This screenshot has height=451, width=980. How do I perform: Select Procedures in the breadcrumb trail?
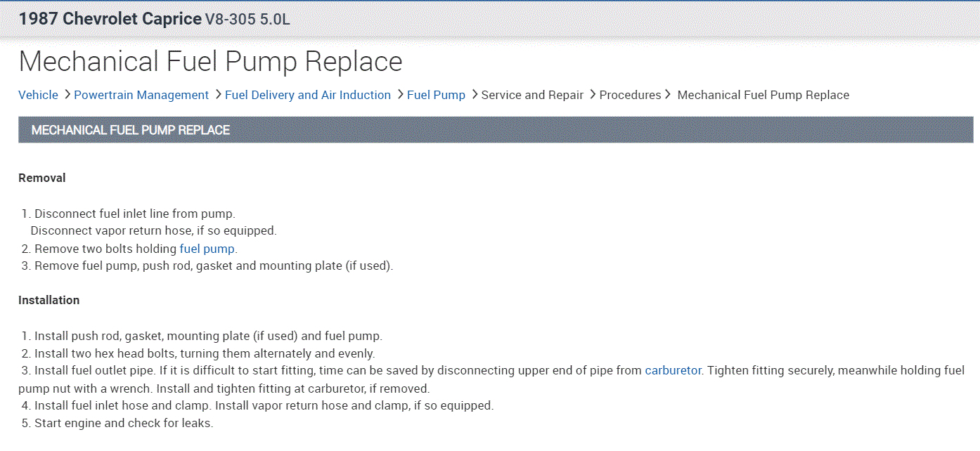pyautogui.click(x=630, y=95)
